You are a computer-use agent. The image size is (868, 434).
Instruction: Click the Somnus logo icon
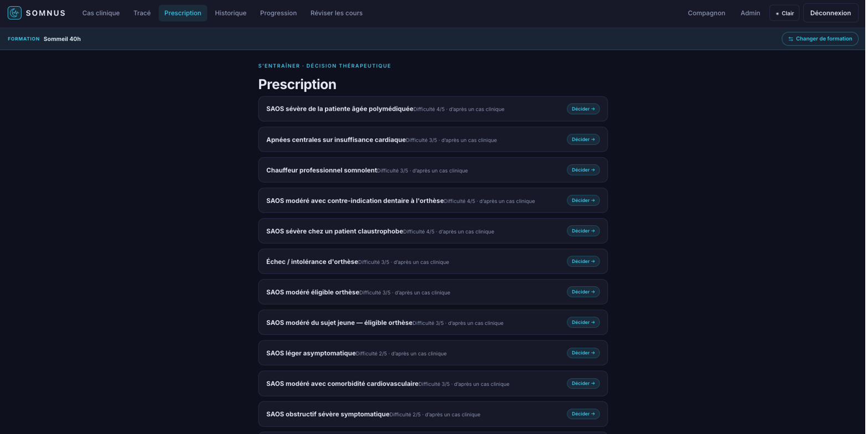(x=14, y=13)
